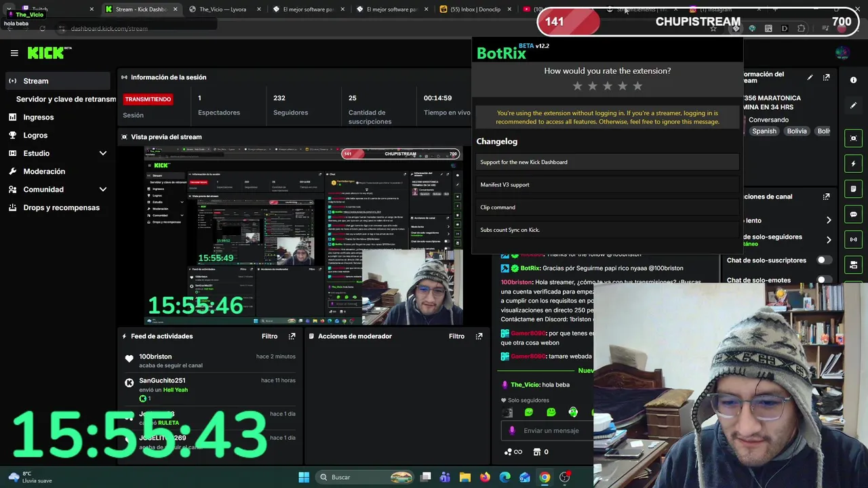
Task: Open changelog item Clip command
Action: coord(607,207)
